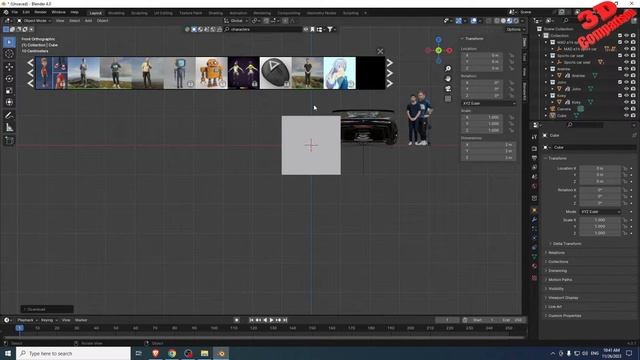
Task: Click the orange robot asset thumbnail
Action: (211, 73)
